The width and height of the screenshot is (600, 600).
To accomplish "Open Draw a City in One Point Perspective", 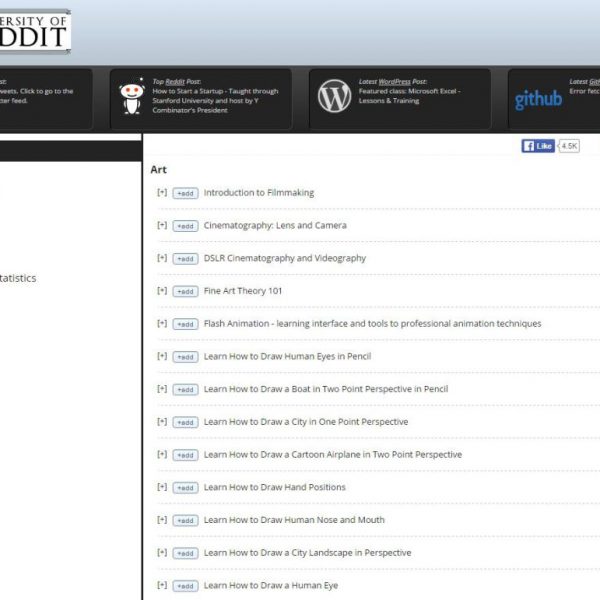I will (305, 422).
